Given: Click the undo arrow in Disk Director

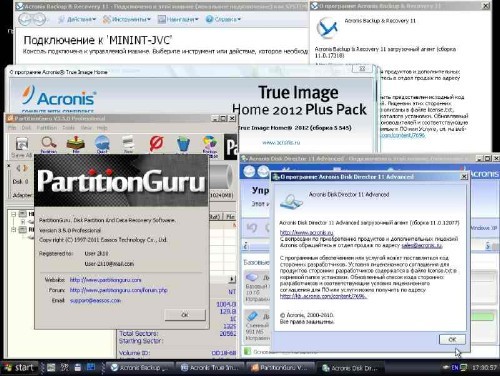Looking at the screenshot, I should 252,228.
